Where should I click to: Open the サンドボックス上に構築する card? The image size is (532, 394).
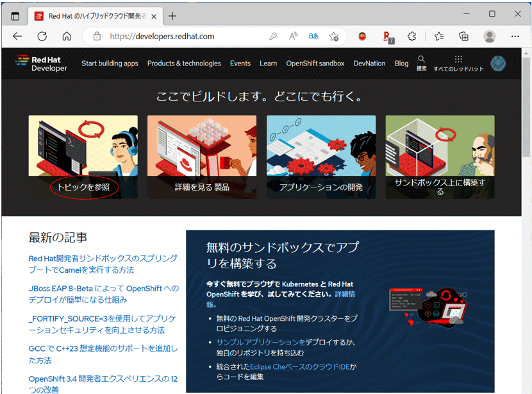(440, 157)
